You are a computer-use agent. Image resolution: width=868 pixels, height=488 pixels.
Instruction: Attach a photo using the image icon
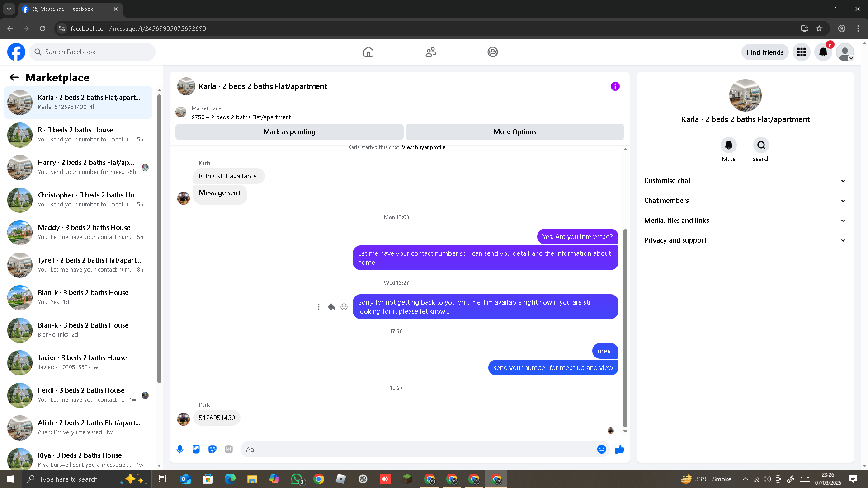196,449
